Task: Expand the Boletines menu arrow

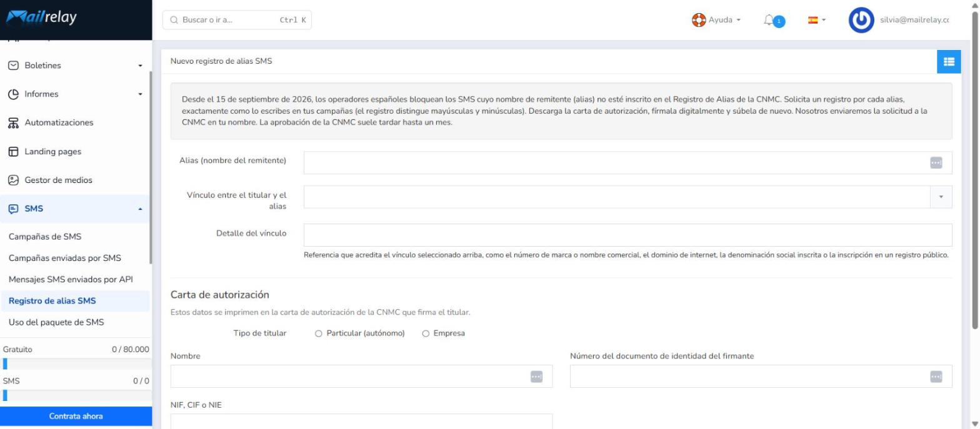Action: coord(141,66)
